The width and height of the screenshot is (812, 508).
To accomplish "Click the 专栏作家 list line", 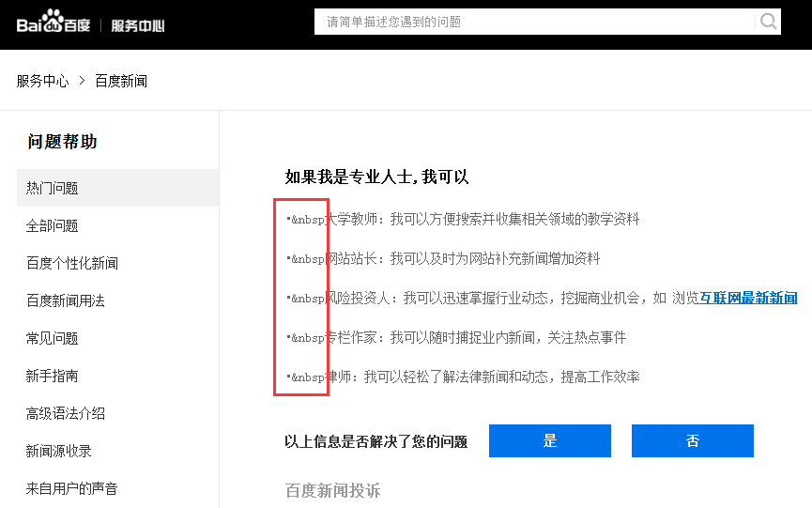I will pos(456,338).
